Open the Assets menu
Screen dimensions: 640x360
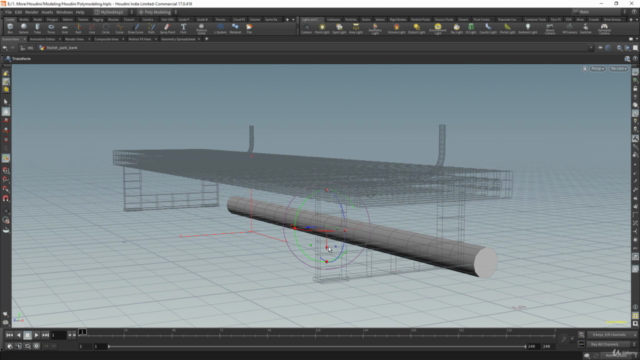click(x=47, y=12)
